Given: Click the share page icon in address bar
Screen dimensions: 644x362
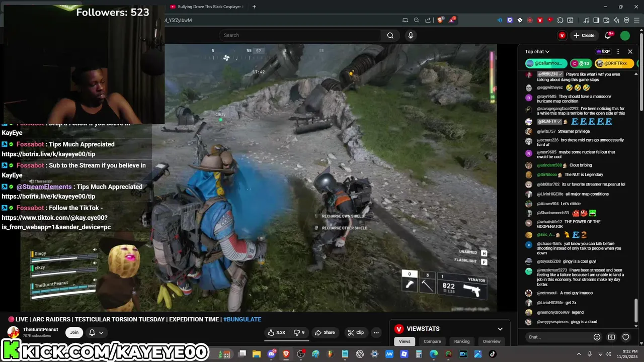Looking at the screenshot, I should click(428, 20).
